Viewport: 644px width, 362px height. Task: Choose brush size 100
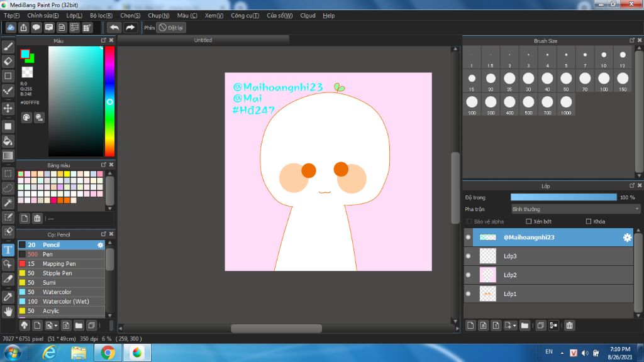click(x=604, y=81)
